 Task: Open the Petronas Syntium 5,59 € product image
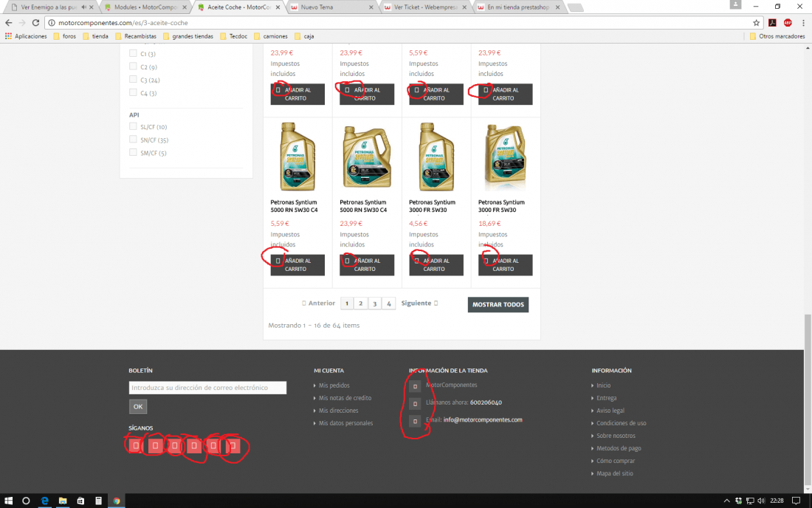tap(297, 157)
